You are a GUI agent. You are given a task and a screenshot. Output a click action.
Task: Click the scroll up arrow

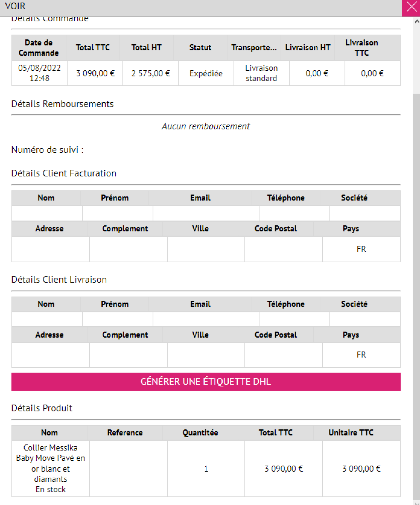click(417, 22)
